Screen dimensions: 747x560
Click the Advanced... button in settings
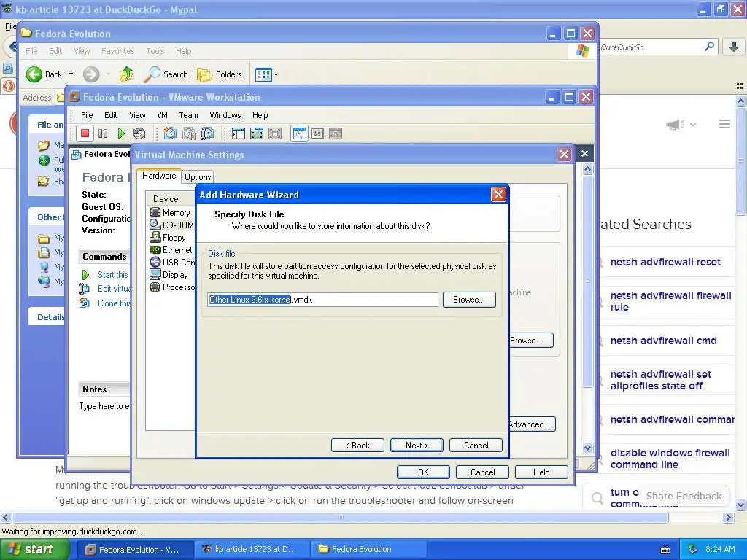(531, 424)
